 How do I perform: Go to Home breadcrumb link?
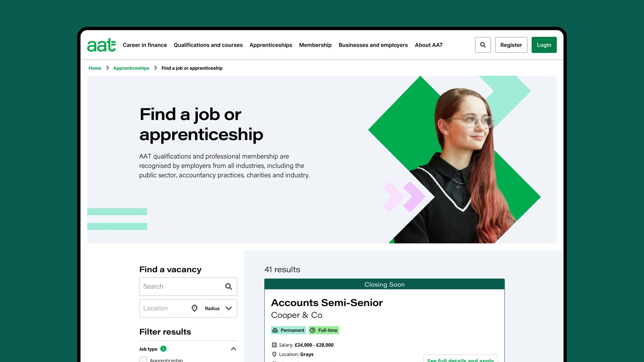click(x=95, y=68)
